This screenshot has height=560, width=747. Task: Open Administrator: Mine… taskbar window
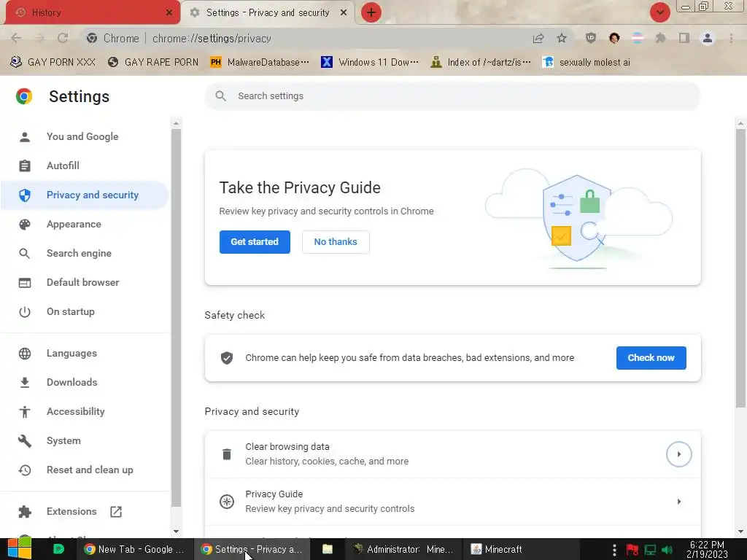[403, 550]
